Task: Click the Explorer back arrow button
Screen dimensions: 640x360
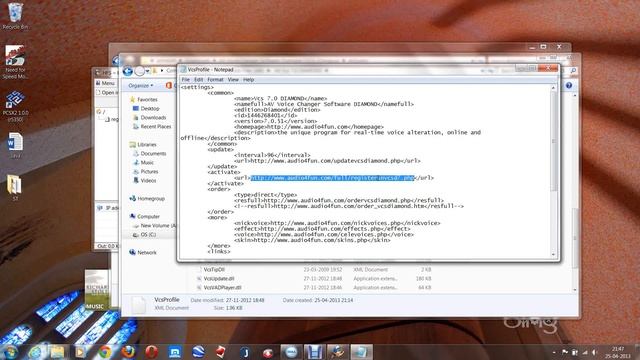Action: [x=128, y=71]
